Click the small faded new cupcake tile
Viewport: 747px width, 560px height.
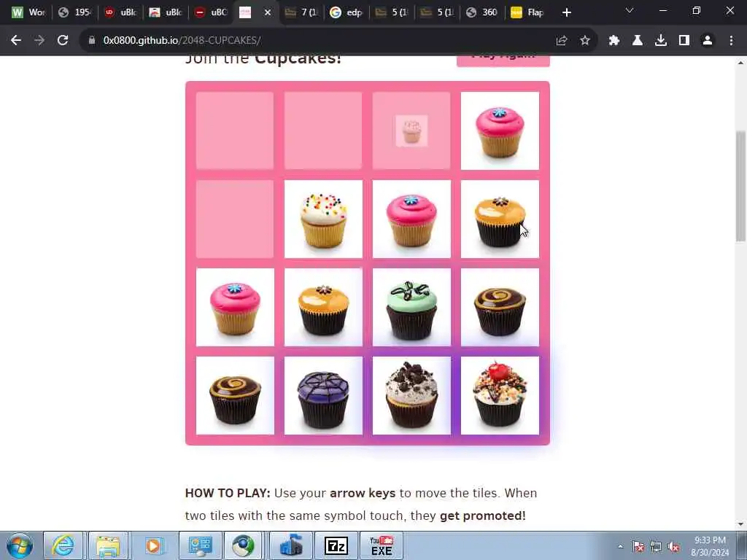click(x=411, y=131)
